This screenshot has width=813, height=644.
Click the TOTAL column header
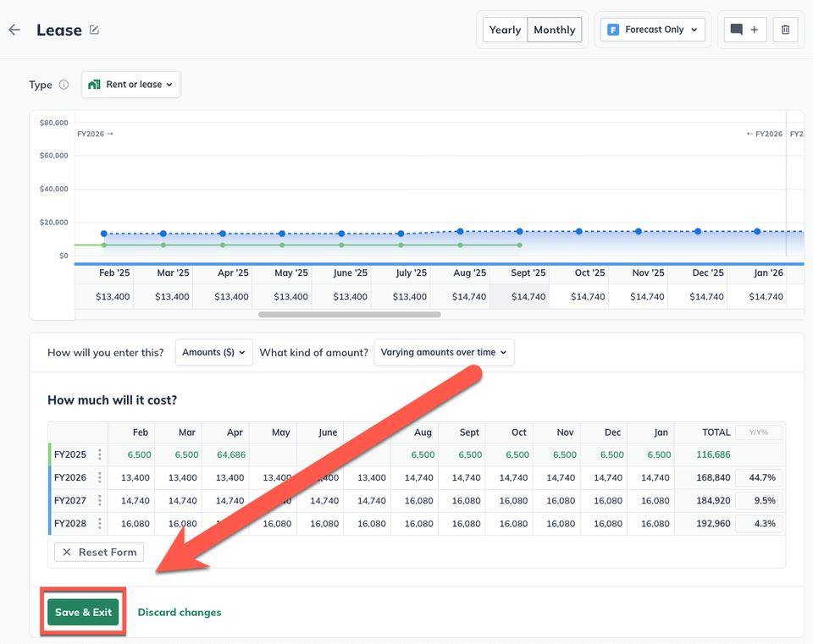pos(716,432)
